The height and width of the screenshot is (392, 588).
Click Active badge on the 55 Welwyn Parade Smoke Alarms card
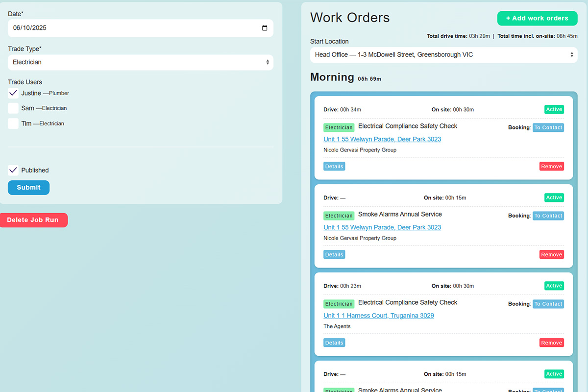[x=554, y=197]
